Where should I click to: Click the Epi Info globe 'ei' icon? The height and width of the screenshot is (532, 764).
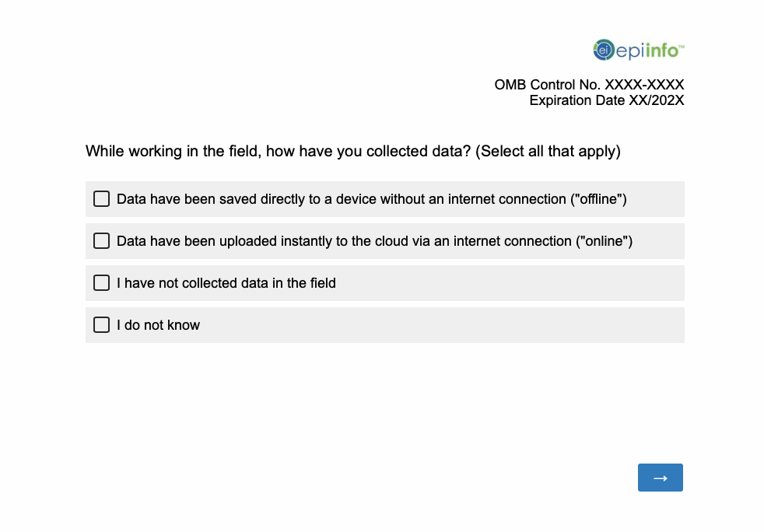pos(604,51)
